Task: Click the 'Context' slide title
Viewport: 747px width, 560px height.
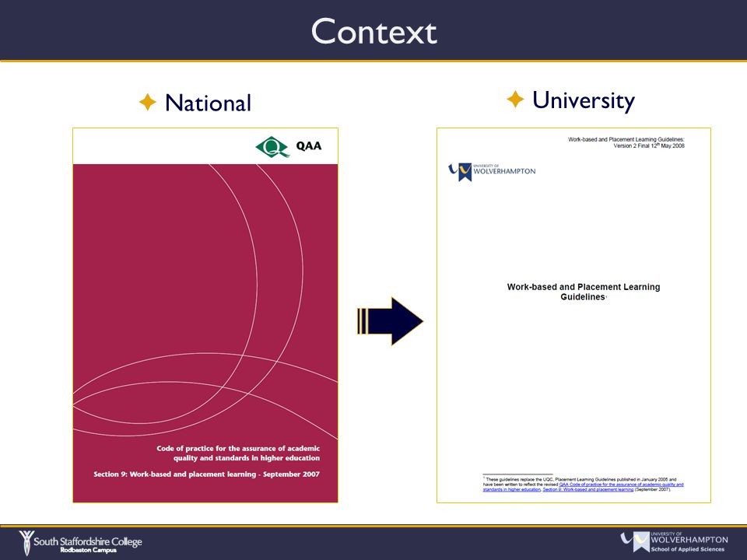Action: [x=374, y=31]
